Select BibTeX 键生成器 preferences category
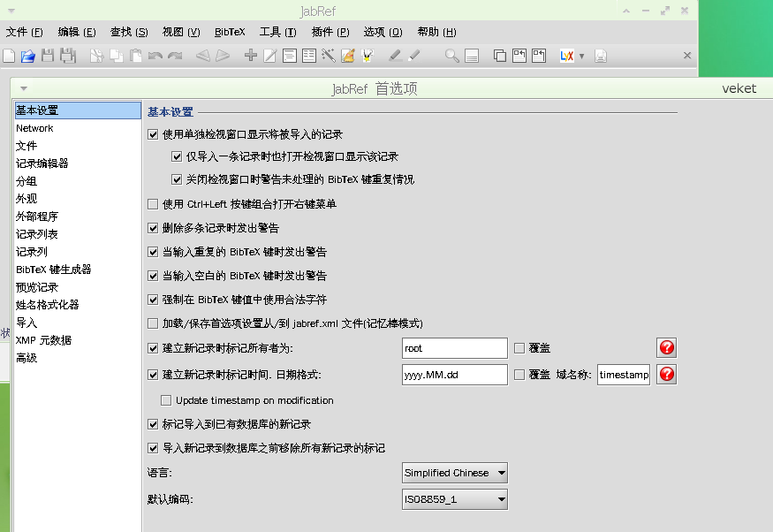Image resolution: width=773 pixels, height=532 pixels. 78,270
